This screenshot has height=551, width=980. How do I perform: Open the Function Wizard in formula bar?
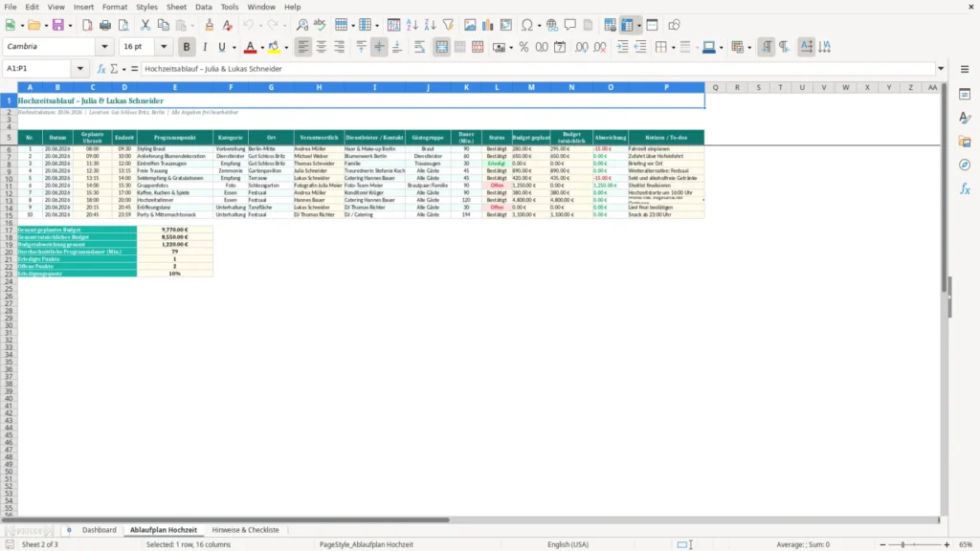pyautogui.click(x=101, y=69)
